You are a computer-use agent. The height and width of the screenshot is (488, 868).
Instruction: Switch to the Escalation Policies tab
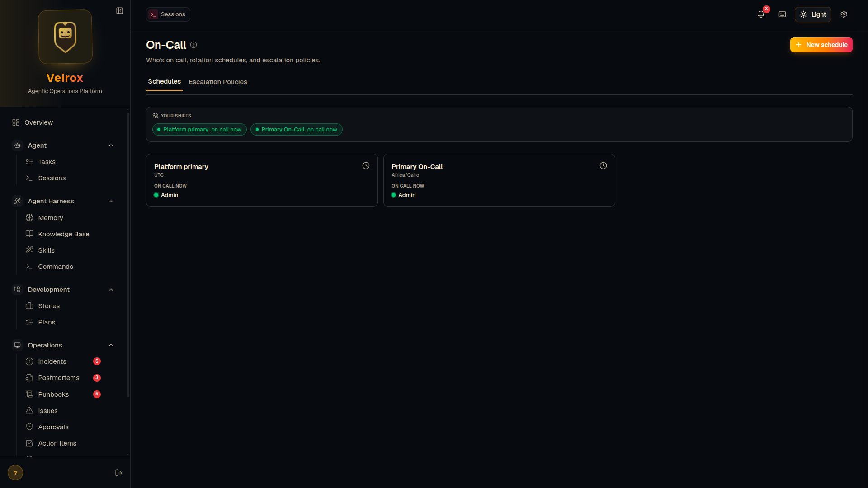pos(218,82)
